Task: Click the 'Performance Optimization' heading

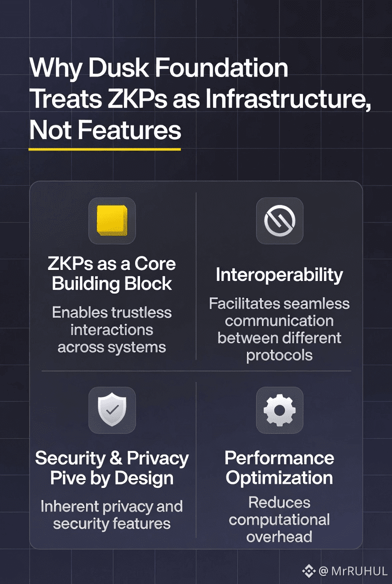Action: pyautogui.click(x=279, y=467)
